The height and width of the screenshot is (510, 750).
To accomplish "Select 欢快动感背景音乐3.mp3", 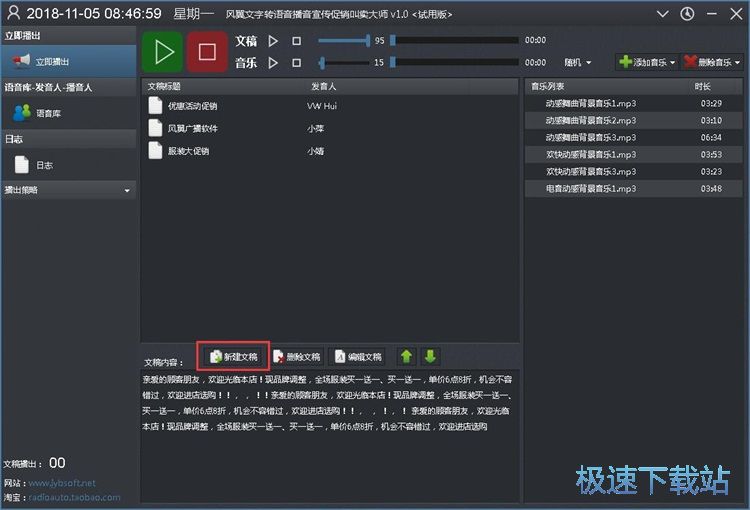I will 634,171.
